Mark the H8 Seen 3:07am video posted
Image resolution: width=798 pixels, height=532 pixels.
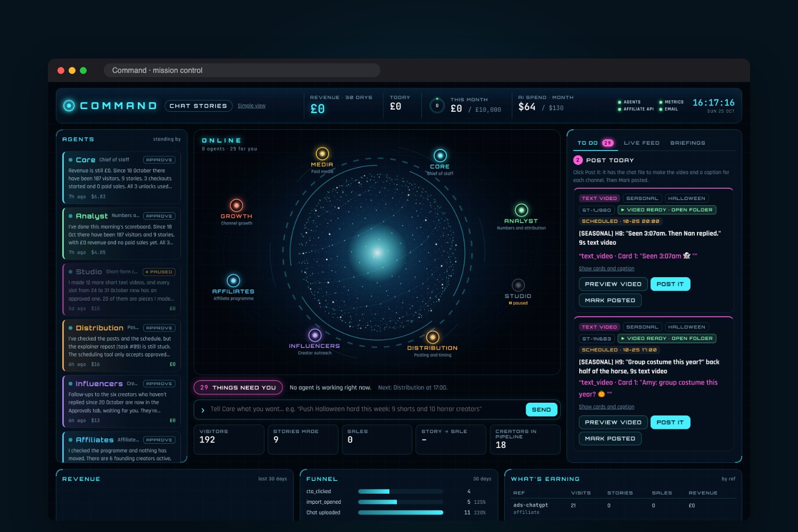pos(610,301)
